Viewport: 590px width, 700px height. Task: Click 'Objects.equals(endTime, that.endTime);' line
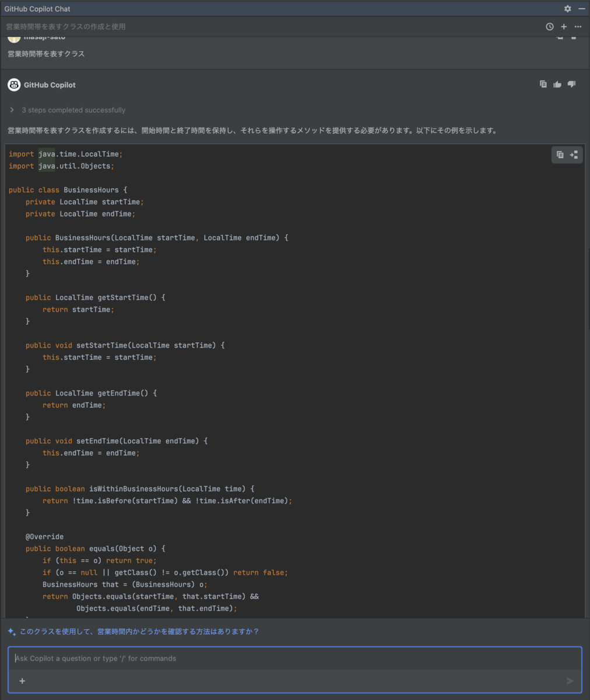157,608
